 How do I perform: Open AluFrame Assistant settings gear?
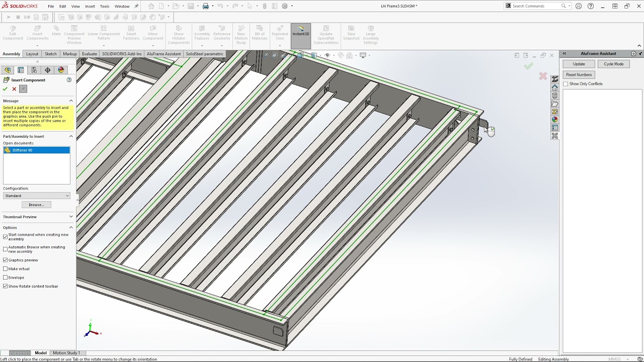pos(634,53)
